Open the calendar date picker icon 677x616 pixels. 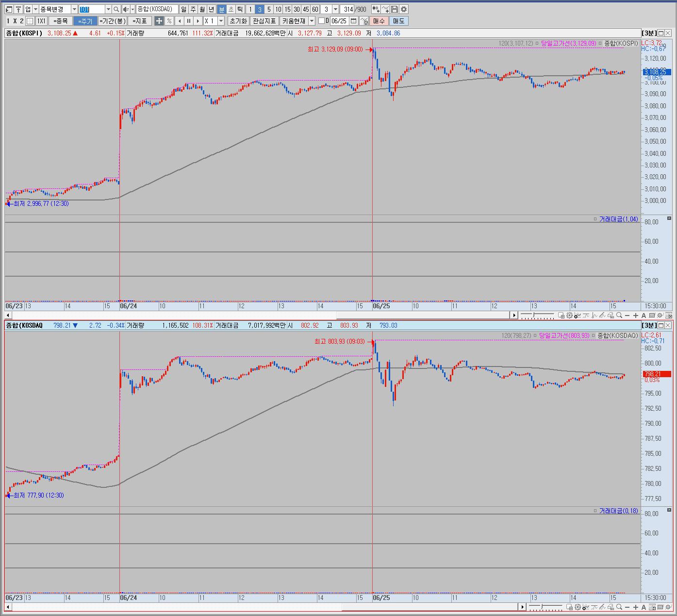354,21
